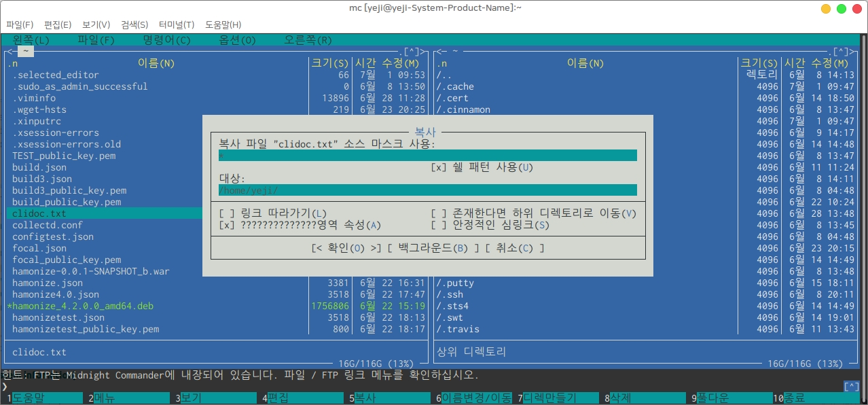Open the 왼쪽 panel menu
The image size is (868, 405).
(x=31, y=40)
